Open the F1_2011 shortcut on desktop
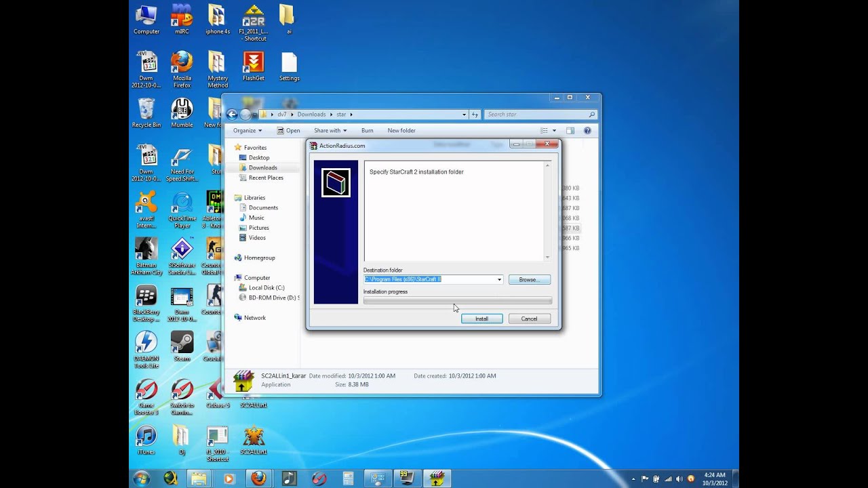 254,23
